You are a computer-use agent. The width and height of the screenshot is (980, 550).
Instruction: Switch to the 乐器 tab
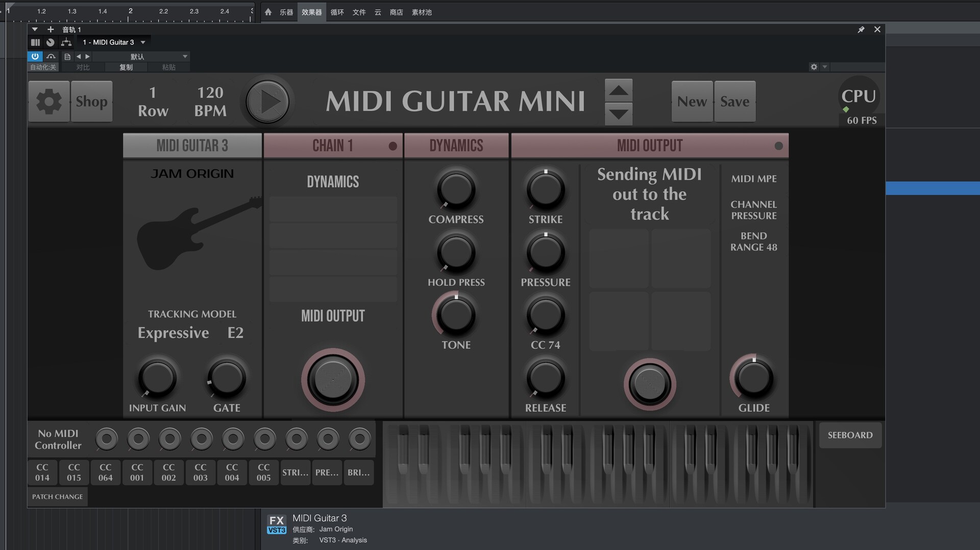[x=286, y=12]
